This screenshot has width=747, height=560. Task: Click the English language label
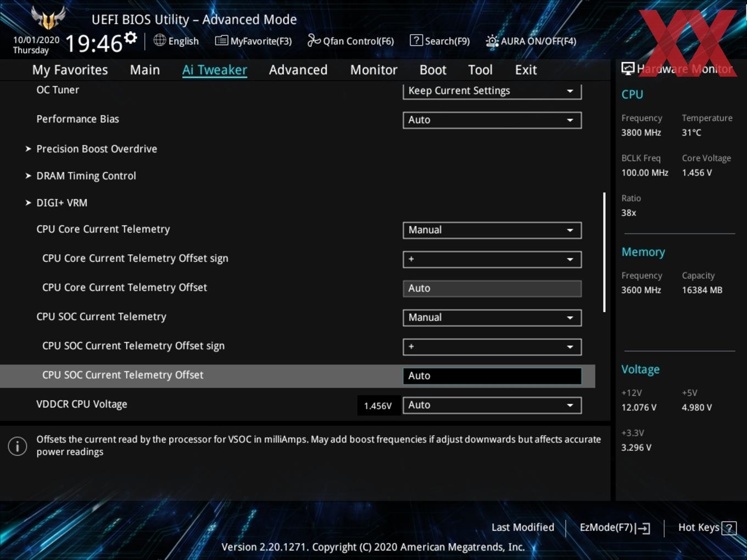click(183, 41)
